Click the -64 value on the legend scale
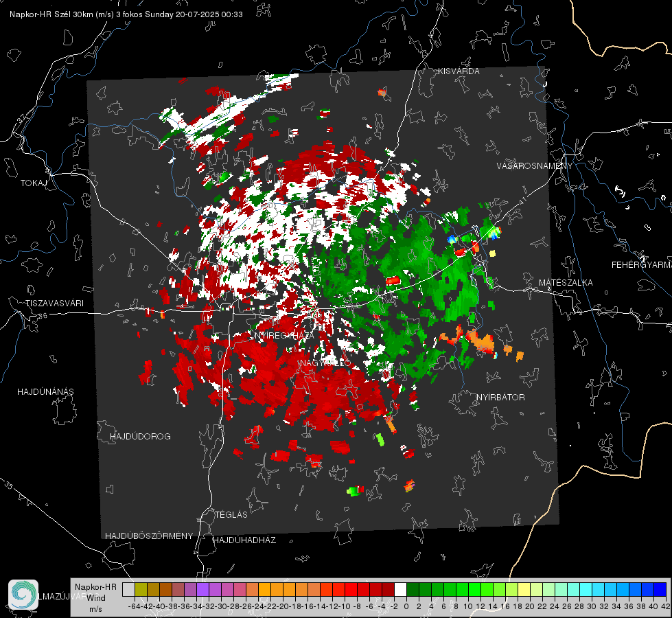Screen dimensions: 672x618 [x=134, y=606]
